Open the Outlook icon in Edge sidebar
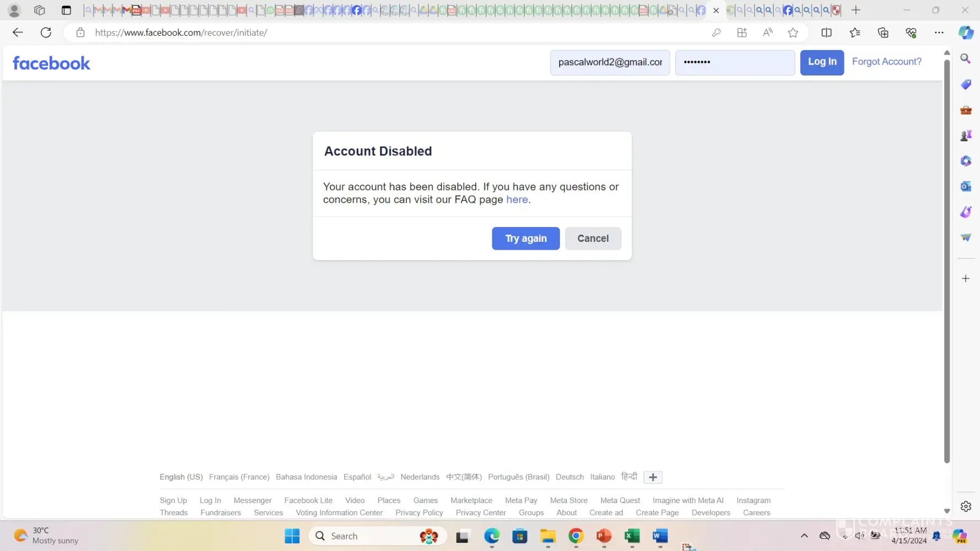 (x=966, y=186)
